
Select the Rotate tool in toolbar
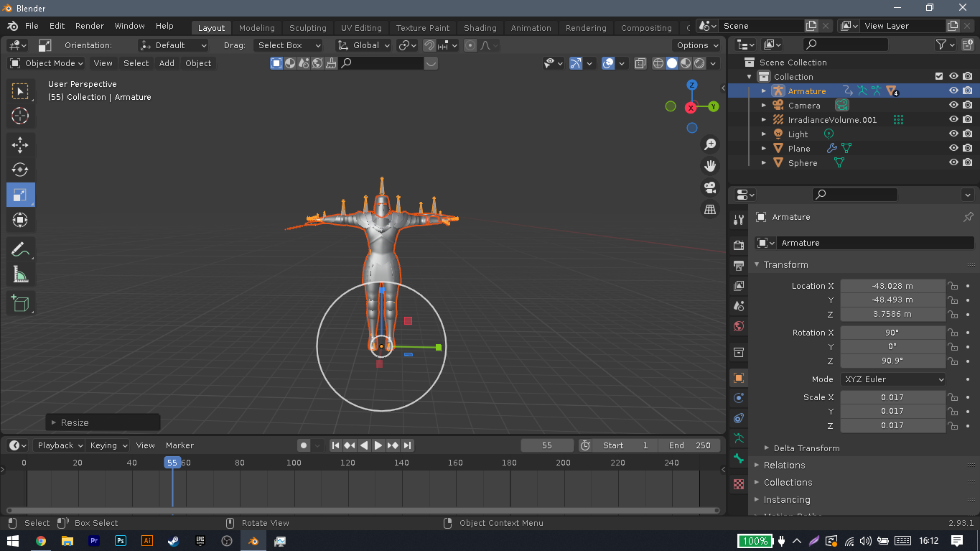(x=20, y=170)
